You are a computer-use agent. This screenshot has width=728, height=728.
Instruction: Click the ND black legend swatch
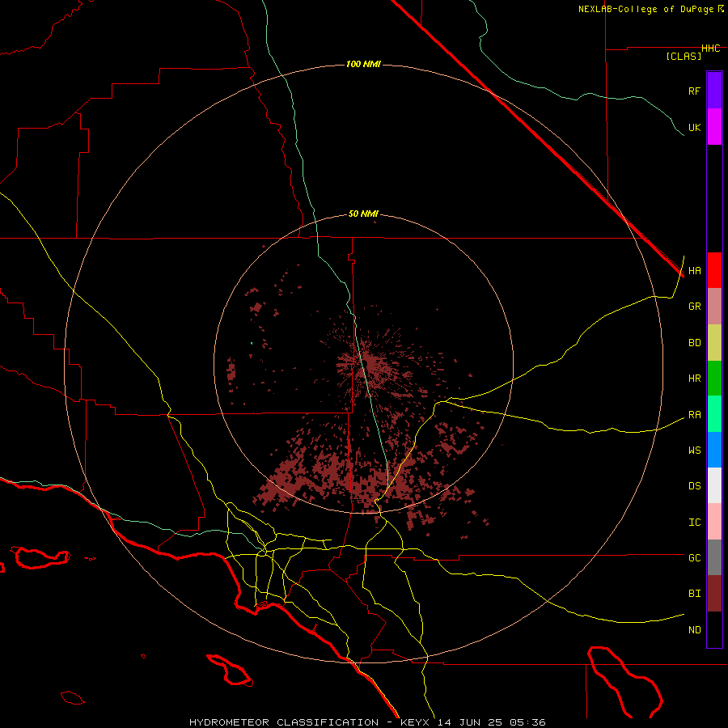(714, 629)
